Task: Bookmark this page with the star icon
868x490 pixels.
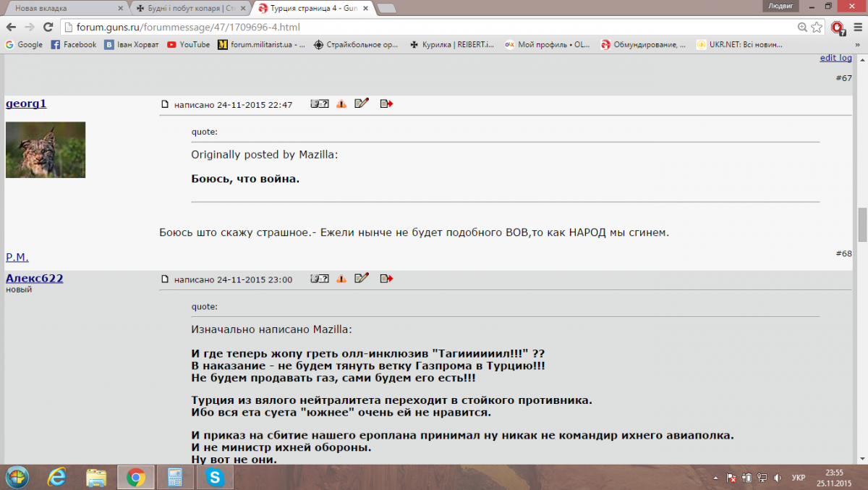Action: [817, 28]
